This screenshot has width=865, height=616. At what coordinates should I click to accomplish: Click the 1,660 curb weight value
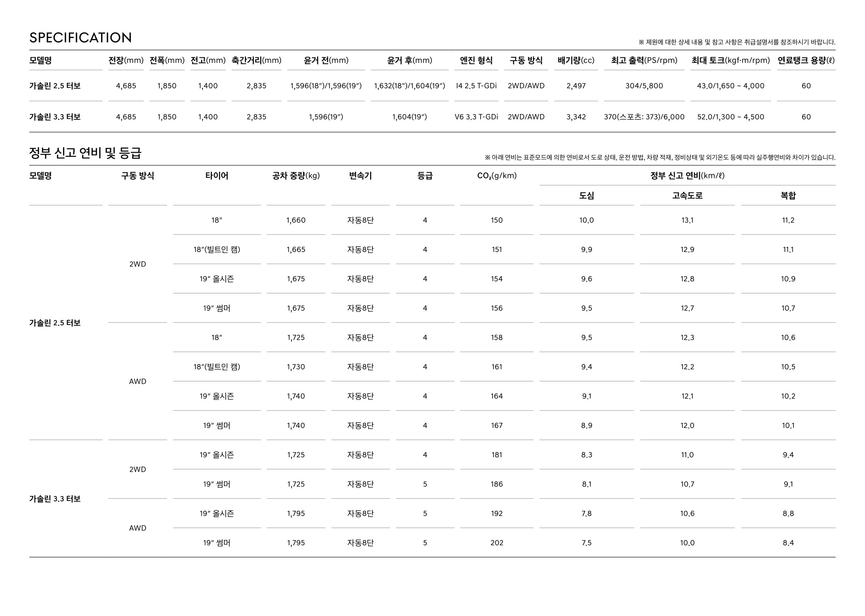click(x=296, y=220)
